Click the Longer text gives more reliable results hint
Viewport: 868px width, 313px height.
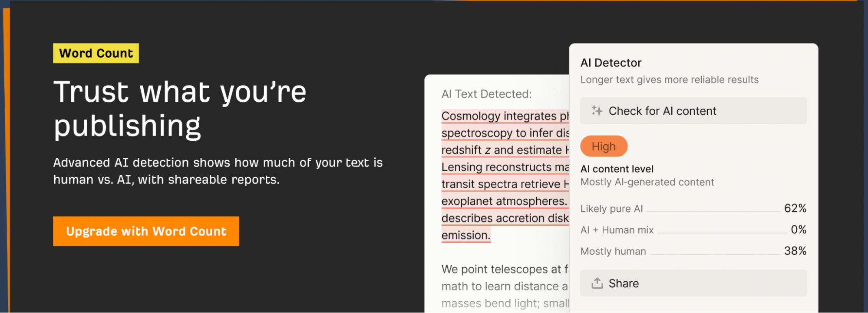(669, 80)
